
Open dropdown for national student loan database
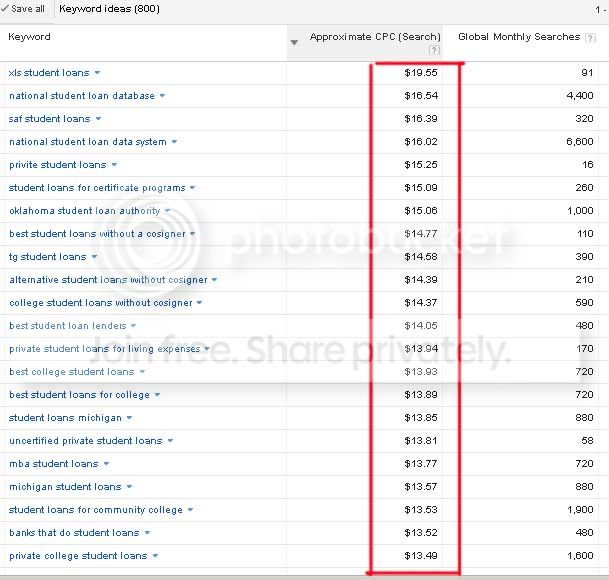[x=162, y=96]
